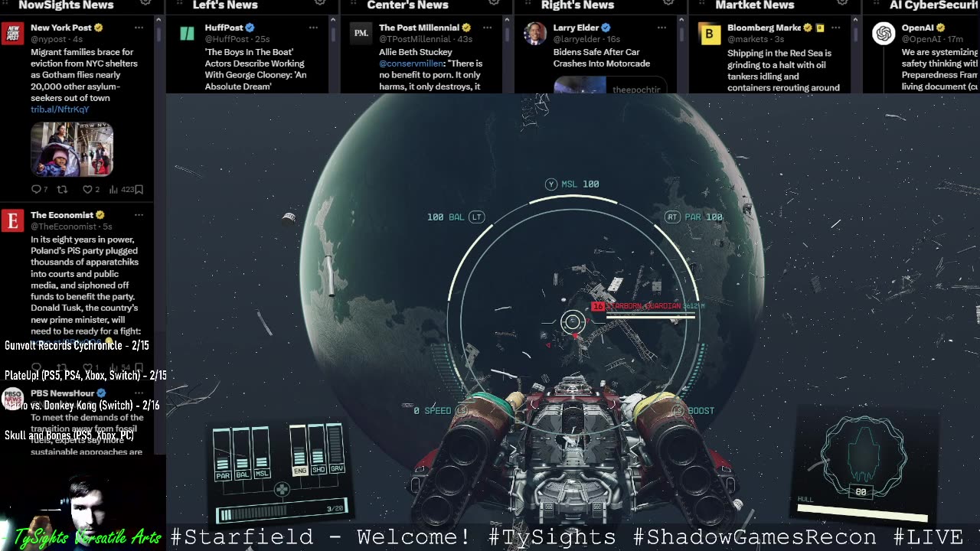Bookmark the New York Post tweet
Screen dimensions: 980x551
(x=139, y=189)
